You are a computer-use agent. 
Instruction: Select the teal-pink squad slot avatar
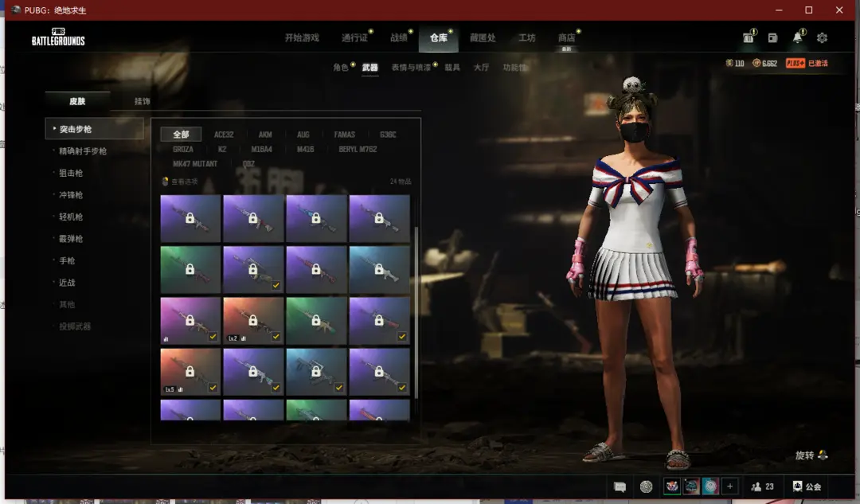(x=710, y=486)
